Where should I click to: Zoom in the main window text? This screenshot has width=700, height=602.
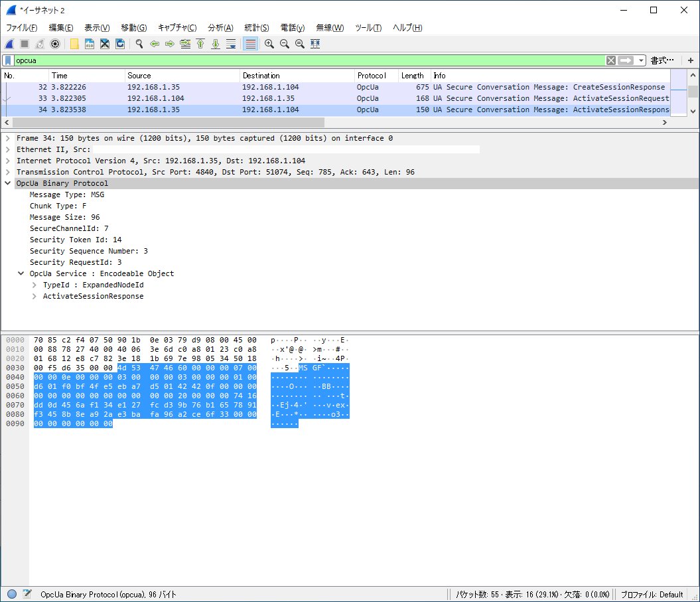[x=269, y=44]
